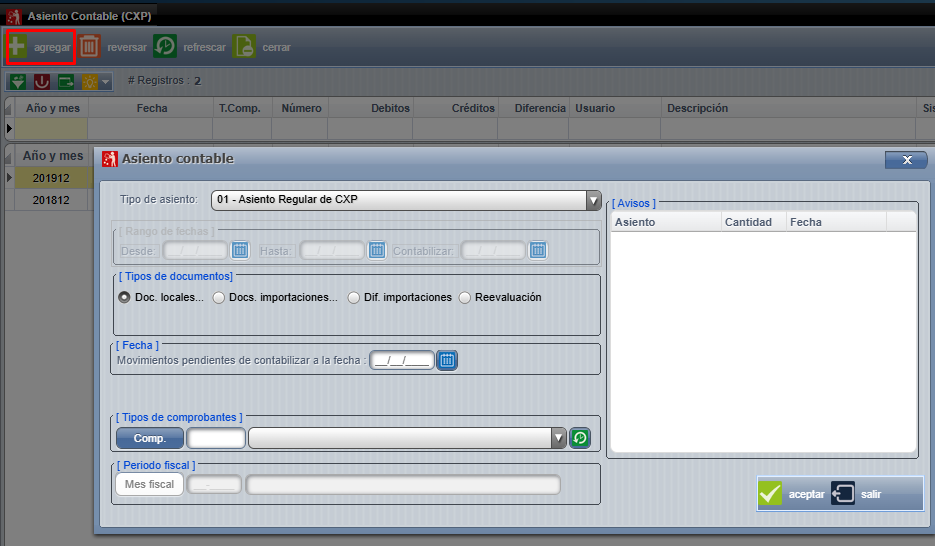Open calendar for Hasta date
935x546 pixels.
377,250
